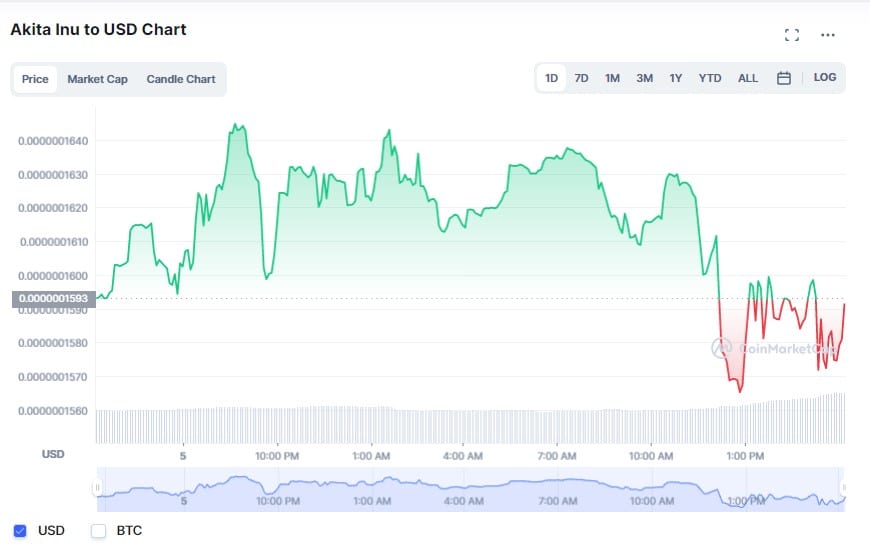The height and width of the screenshot is (545, 870).
Task: Open the fullscreen chart view icon
Action: pyautogui.click(x=792, y=35)
